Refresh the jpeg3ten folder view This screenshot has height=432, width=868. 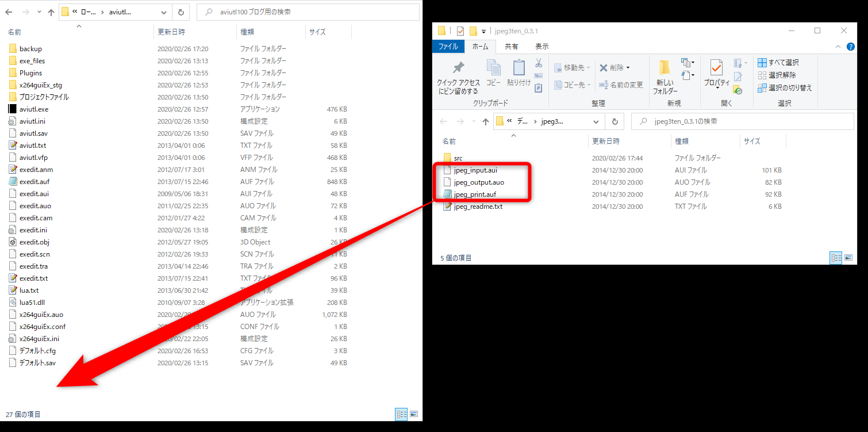tap(614, 121)
